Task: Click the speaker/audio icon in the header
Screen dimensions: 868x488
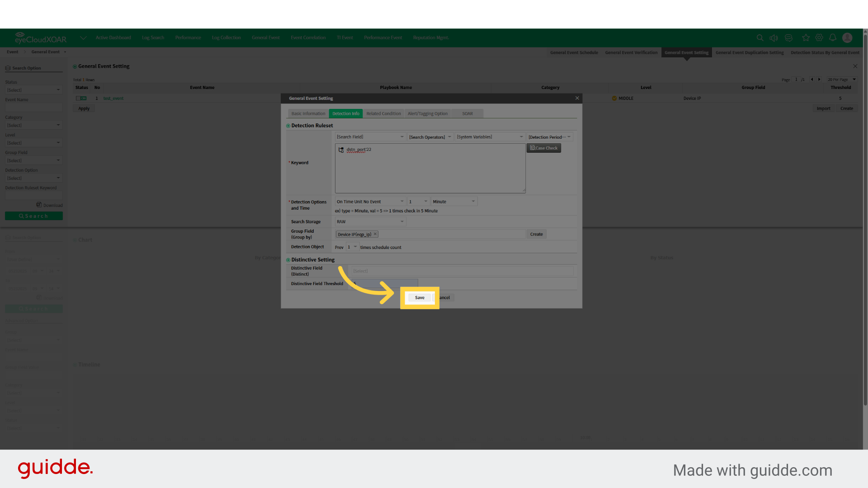Action: [x=774, y=38]
